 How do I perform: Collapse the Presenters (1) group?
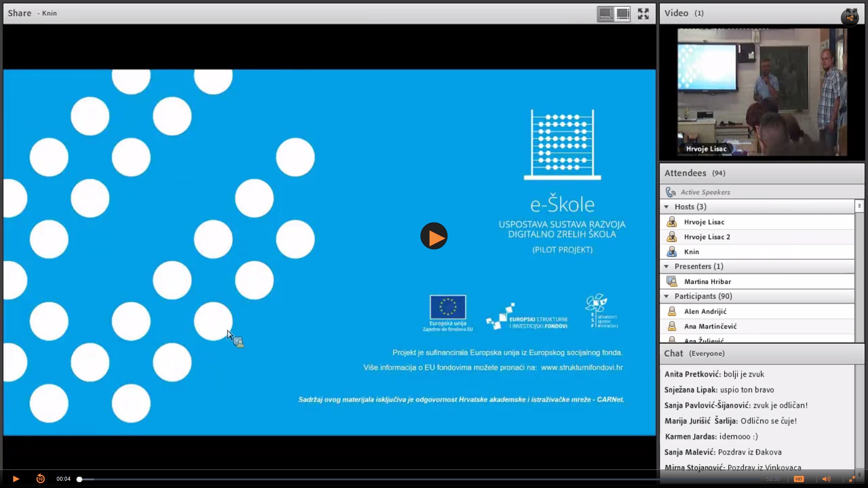(666, 266)
